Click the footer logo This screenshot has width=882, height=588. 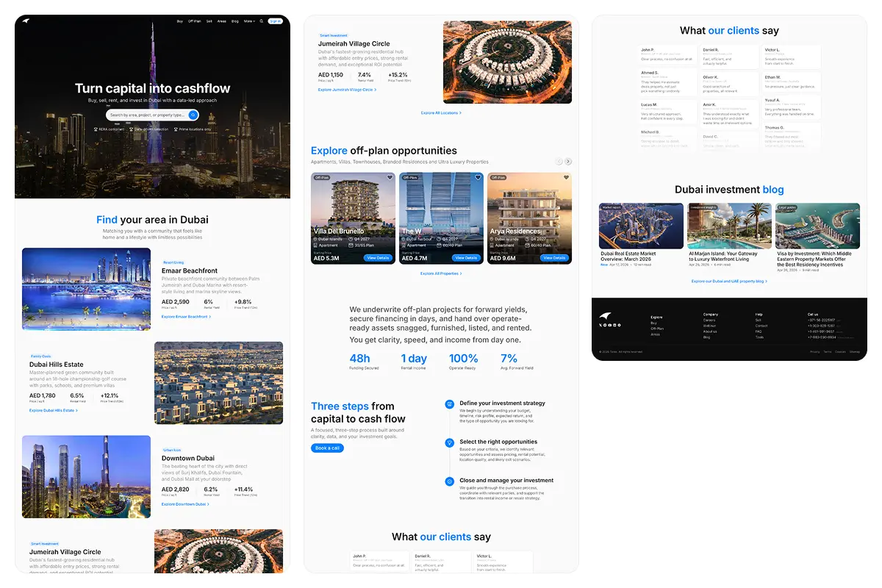[605, 315]
